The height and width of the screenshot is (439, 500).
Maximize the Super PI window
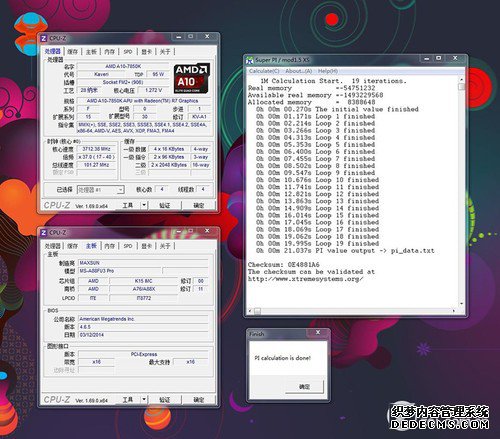tap(439, 58)
